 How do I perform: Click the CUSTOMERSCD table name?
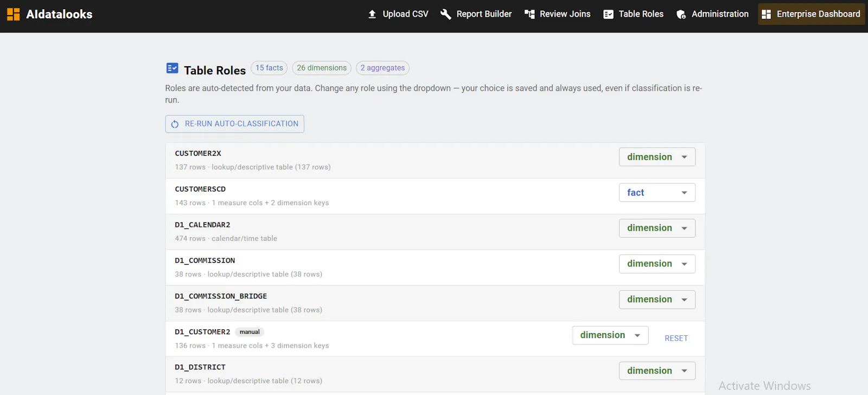[200, 189]
